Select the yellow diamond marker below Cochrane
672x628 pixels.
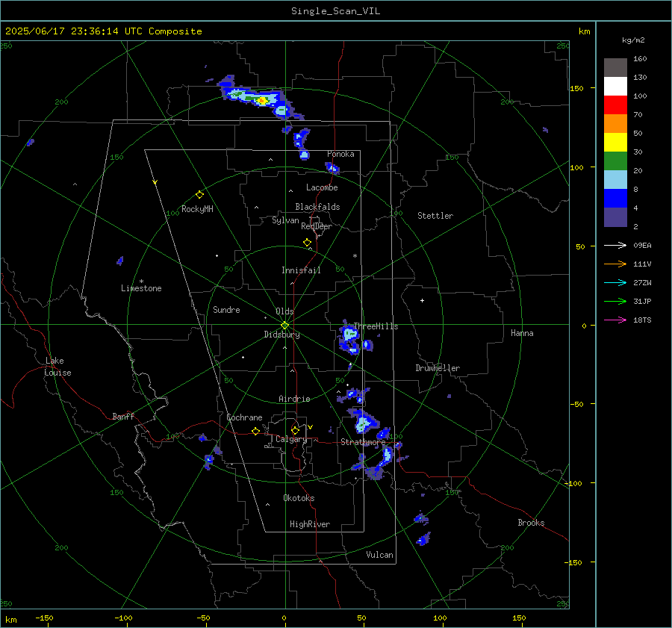255,432
